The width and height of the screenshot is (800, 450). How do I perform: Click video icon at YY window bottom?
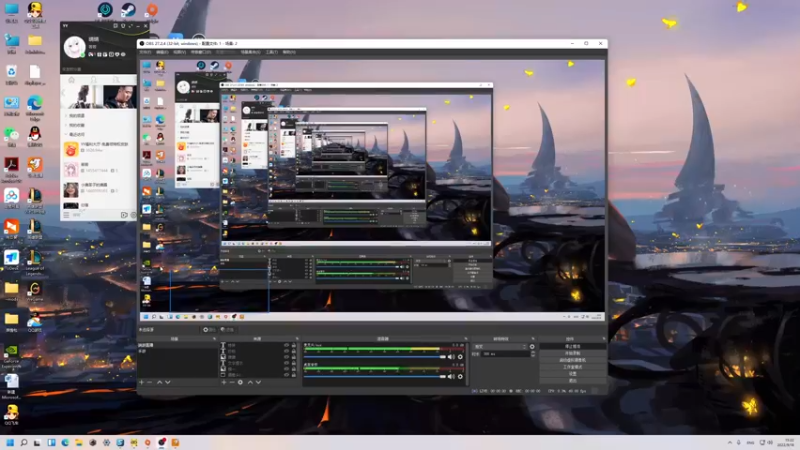click(x=124, y=215)
